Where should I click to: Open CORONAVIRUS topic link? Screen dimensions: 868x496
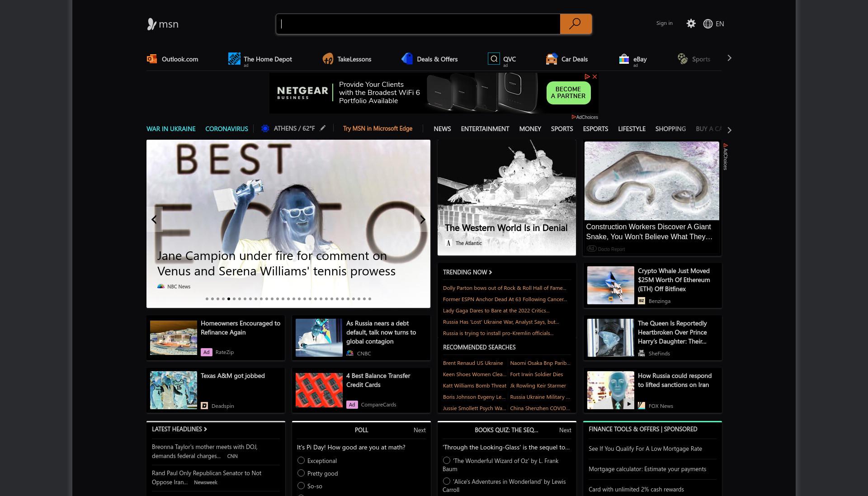tap(226, 129)
